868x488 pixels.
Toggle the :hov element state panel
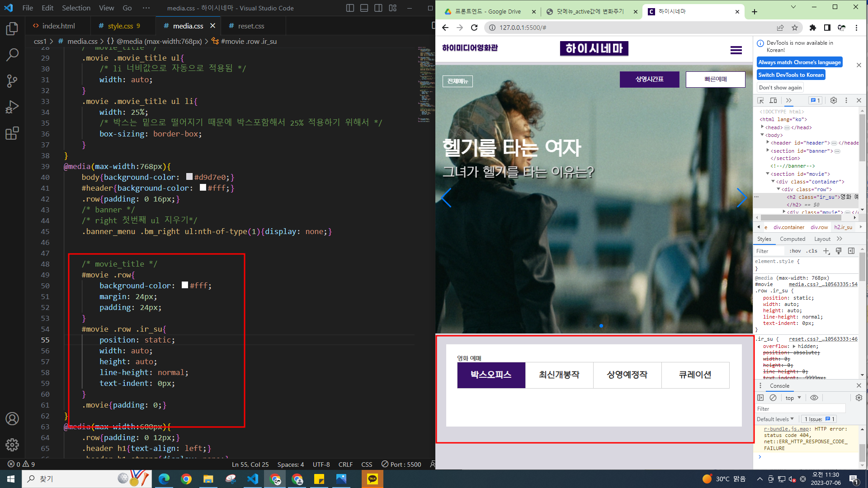795,251
